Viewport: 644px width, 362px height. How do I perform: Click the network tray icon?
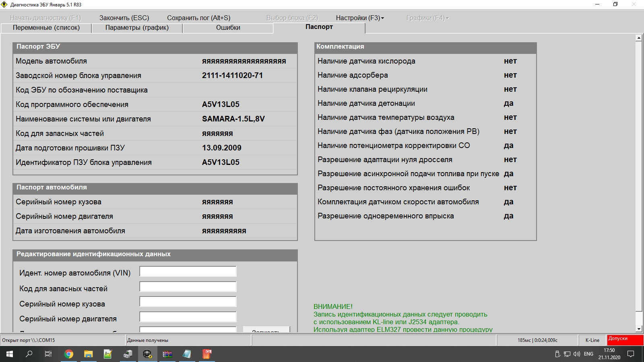click(x=567, y=354)
